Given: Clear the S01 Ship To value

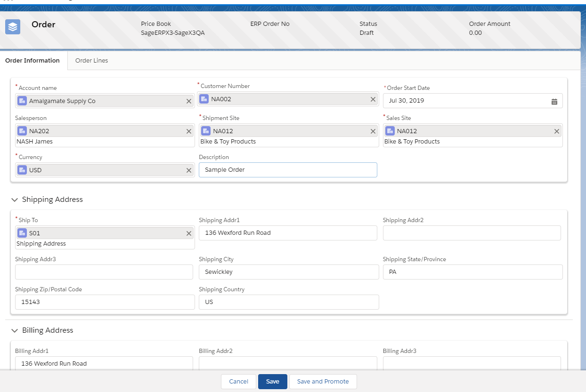Looking at the screenshot, I should pos(189,233).
